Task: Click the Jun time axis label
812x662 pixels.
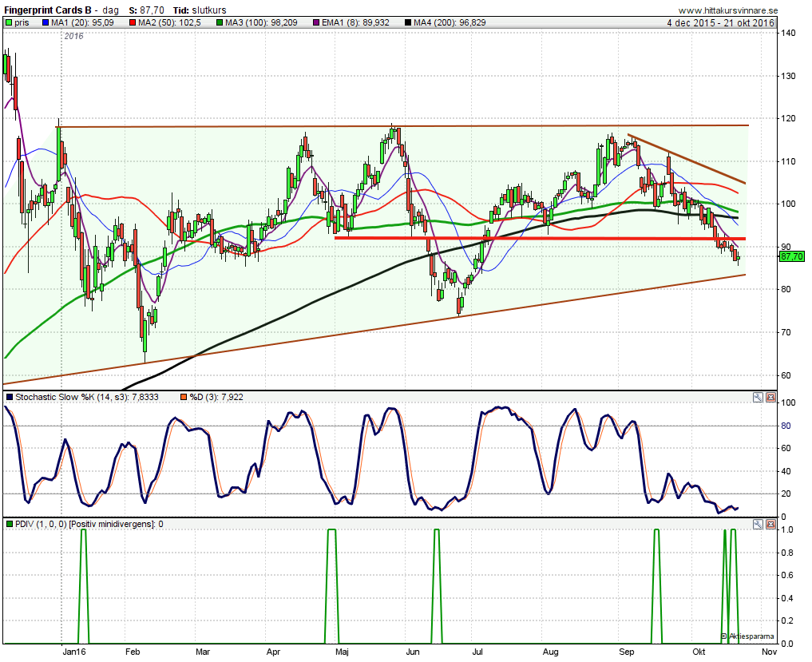Action: click(413, 652)
